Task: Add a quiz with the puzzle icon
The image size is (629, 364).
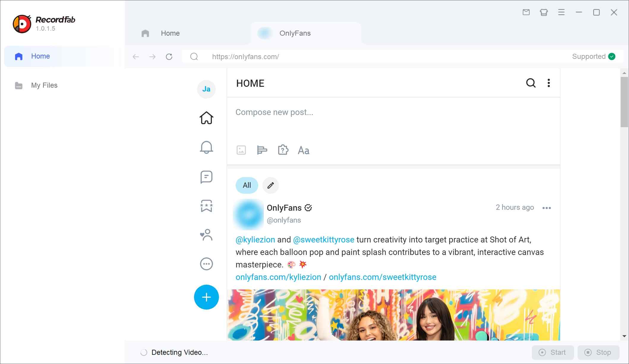Action: tap(283, 150)
